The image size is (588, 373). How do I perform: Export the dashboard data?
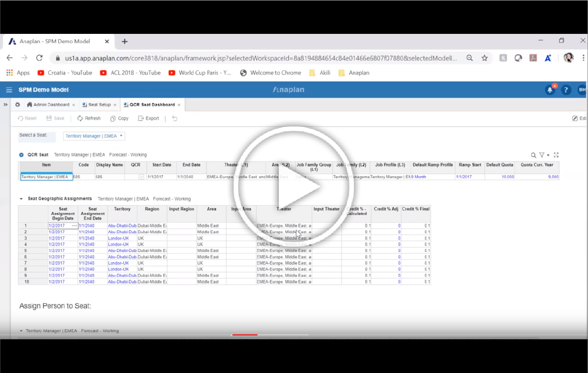pos(149,118)
